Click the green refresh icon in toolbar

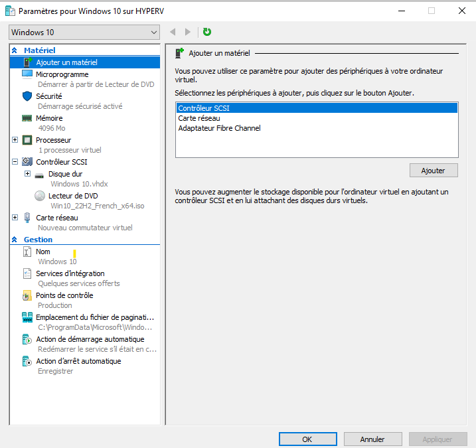click(x=207, y=32)
